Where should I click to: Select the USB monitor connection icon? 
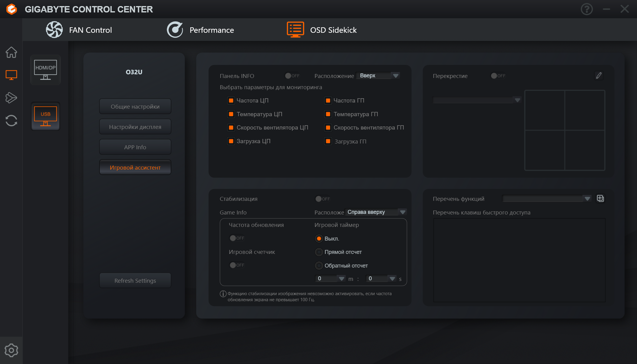45,116
